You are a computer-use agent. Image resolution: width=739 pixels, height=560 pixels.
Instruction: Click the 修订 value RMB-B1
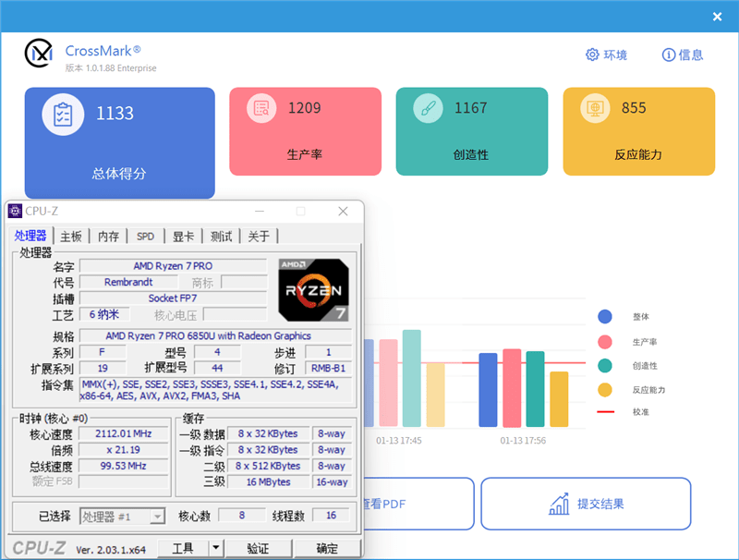click(x=329, y=368)
